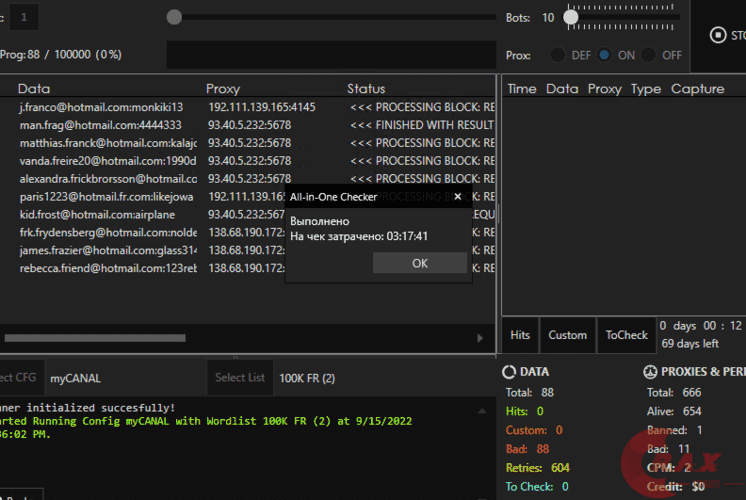Open the Select List wordlist picker
This screenshot has width=746, height=500.
(x=241, y=378)
